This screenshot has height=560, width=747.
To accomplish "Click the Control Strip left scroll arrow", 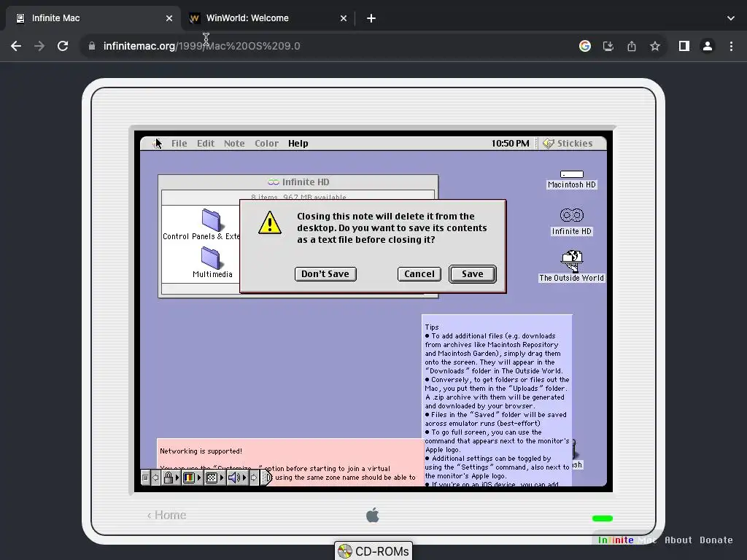I will click(x=155, y=477).
